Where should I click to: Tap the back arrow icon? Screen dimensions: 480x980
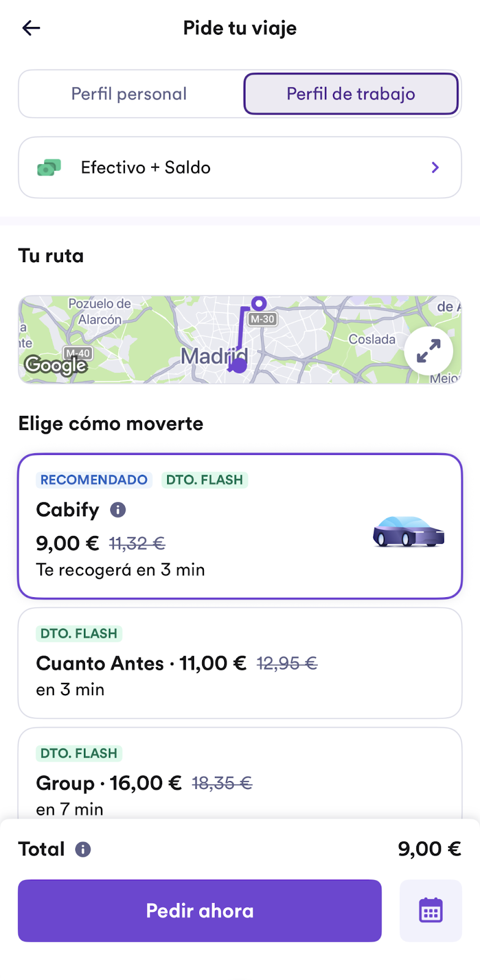point(31,28)
